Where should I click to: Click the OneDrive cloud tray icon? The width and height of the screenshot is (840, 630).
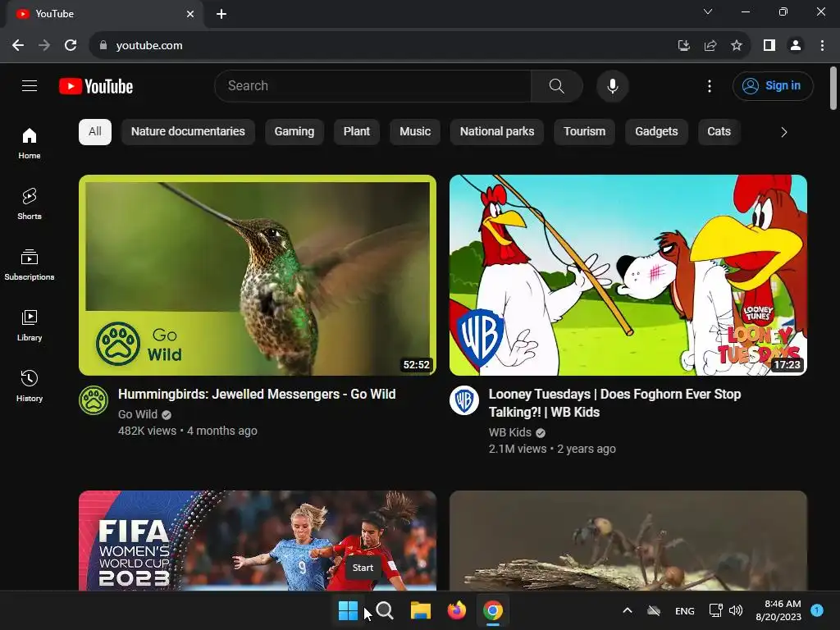pyautogui.click(x=654, y=610)
